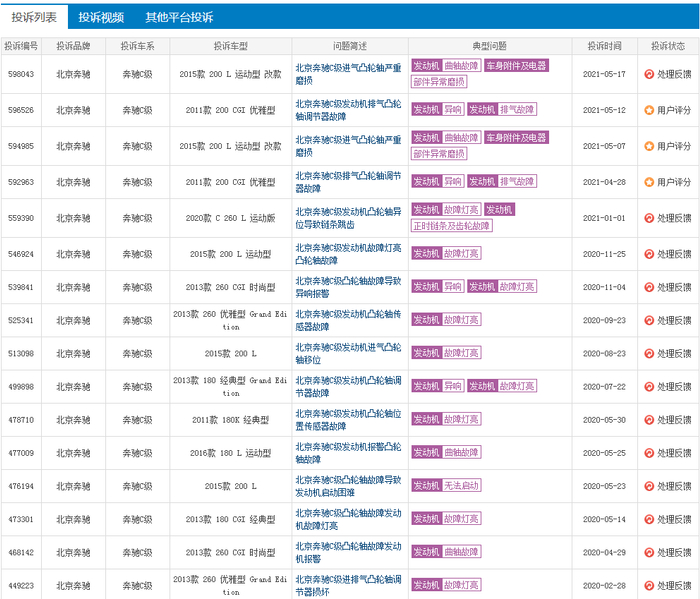Screen dimensions: 700x599
Task: Click the 投诉状态 column header
Action: click(668, 46)
